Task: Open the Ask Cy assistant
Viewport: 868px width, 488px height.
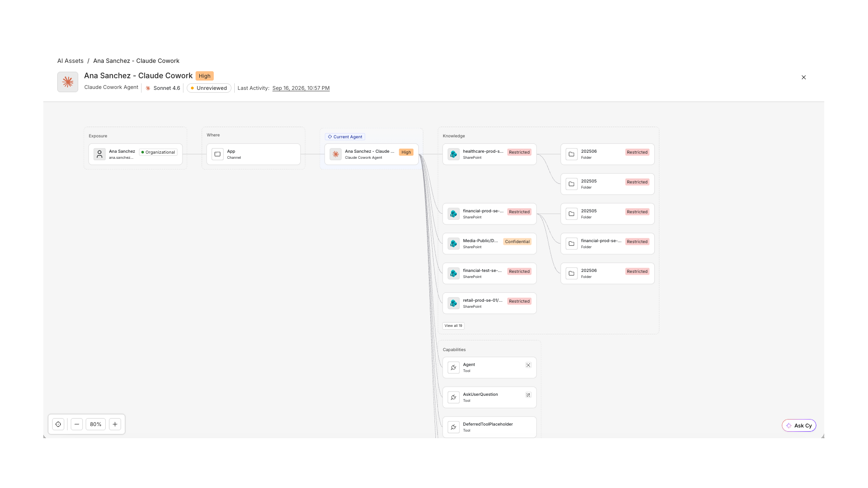Action: [799, 426]
